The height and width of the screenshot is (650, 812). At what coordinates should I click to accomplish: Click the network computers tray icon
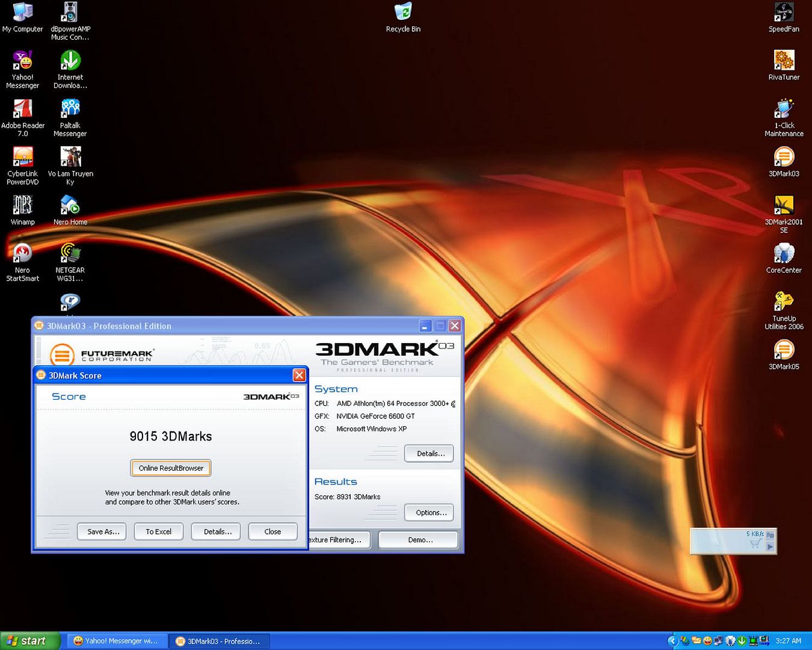click(718, 641)
